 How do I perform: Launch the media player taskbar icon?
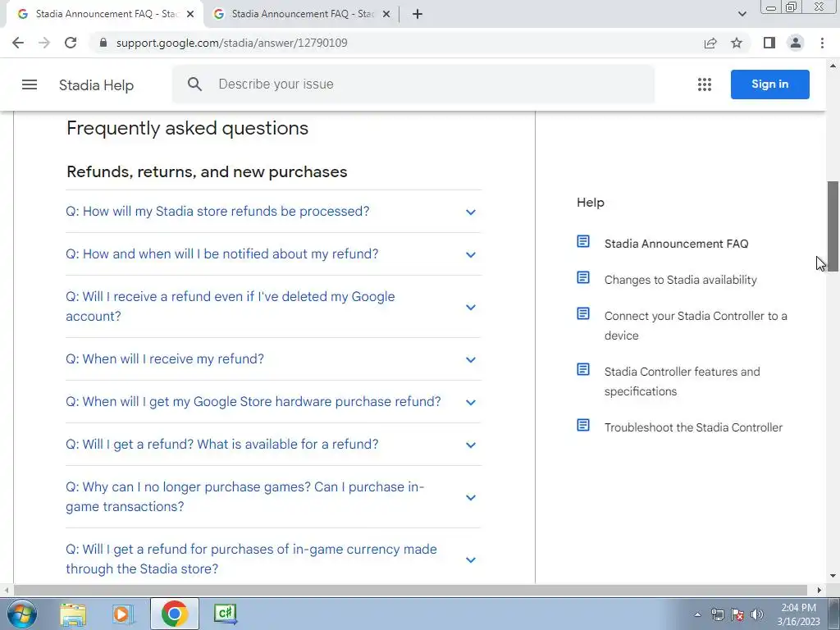pos(123,614)
